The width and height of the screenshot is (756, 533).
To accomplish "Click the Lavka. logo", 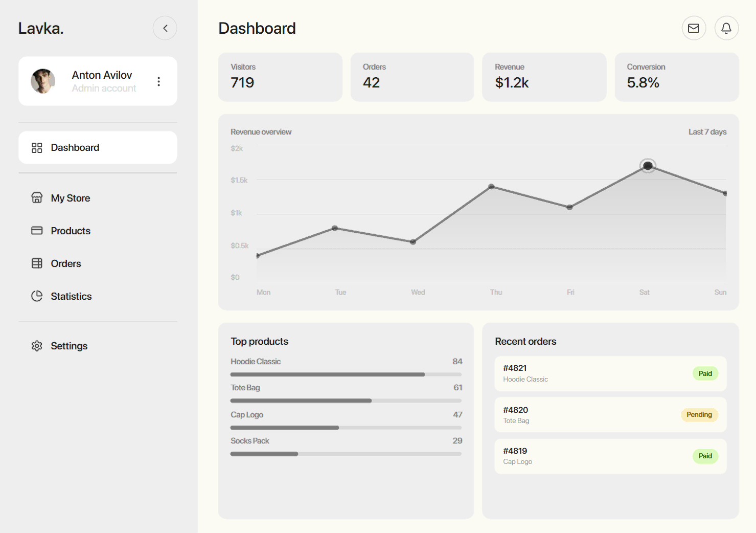I will tap(40, 28).
